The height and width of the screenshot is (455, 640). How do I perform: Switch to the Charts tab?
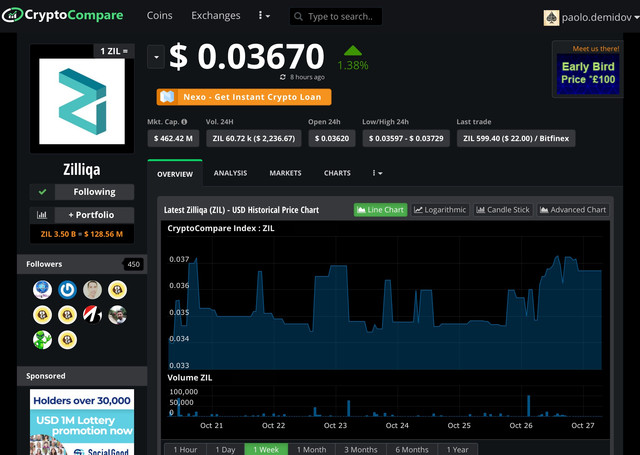(337, 173)
